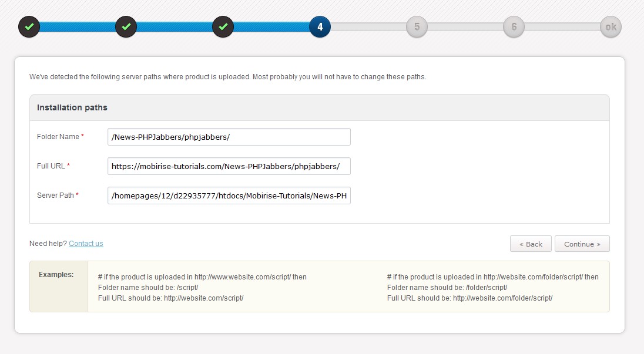Click the green checkmark nearest step 4
The height and width of the screenshot is (354, 644).
222,26
